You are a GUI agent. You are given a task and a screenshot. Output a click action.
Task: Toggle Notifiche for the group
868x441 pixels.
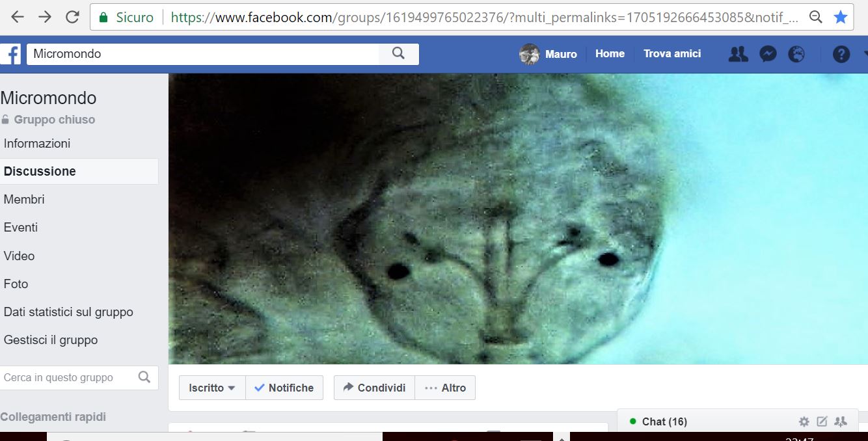(285, 387)
